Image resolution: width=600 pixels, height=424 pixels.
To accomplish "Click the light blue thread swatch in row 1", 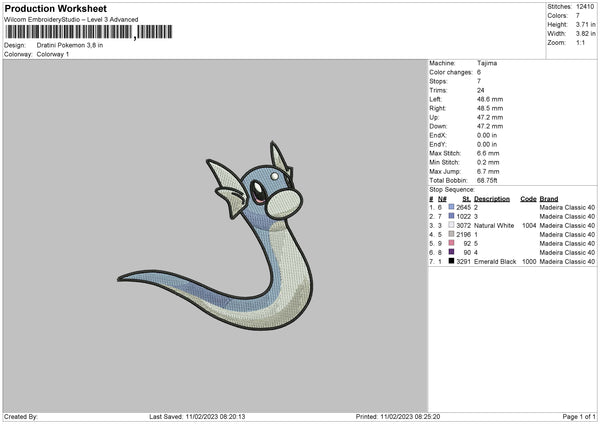I will click(451, 207).
